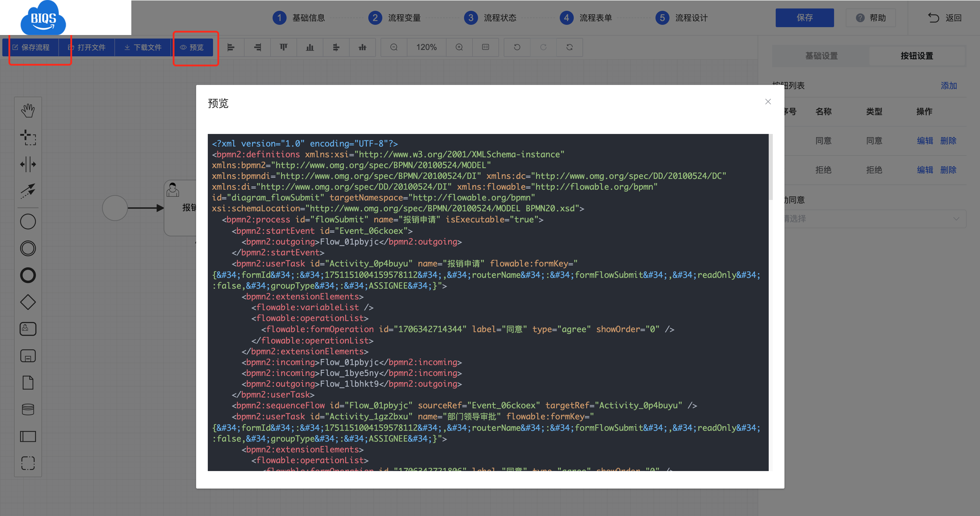
Task: Activate the hand tool in palette
Action: [28, 111]
